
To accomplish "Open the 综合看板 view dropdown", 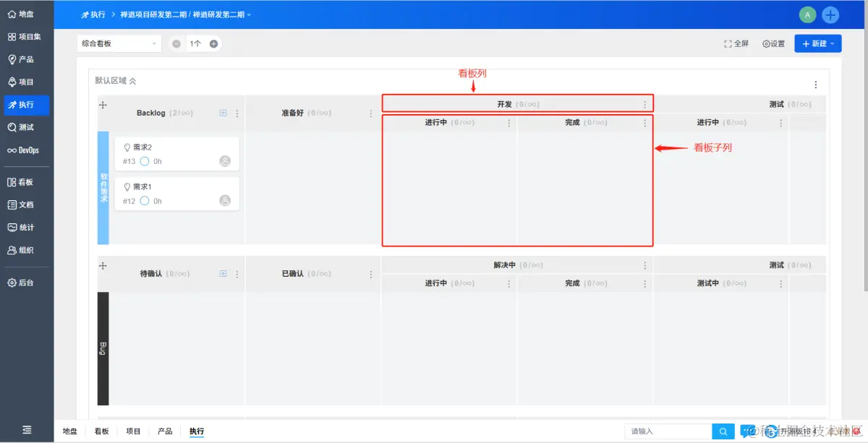I will [x=119, y=43].
